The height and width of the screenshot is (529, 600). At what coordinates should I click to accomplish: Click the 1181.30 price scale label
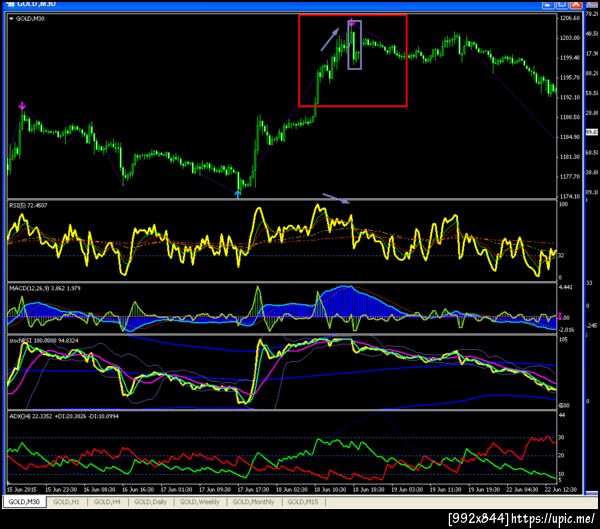[570, 157]
